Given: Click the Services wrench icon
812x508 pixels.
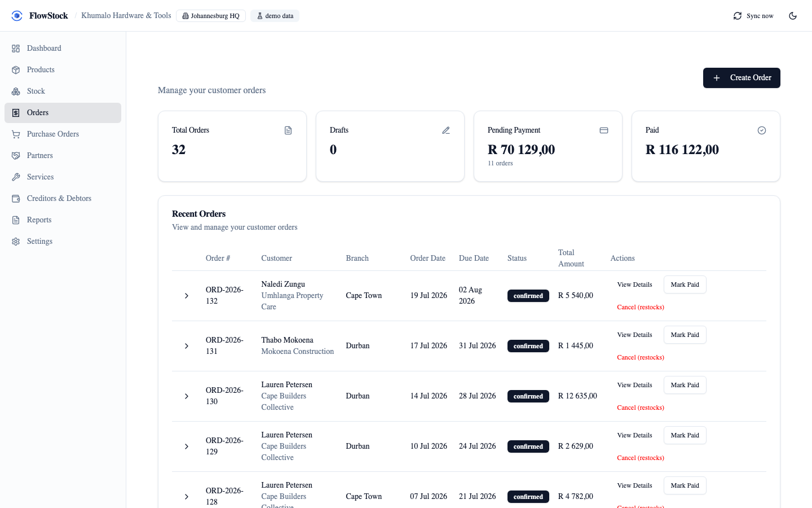Looking at the screenshot, I should (x=16, y=177).
